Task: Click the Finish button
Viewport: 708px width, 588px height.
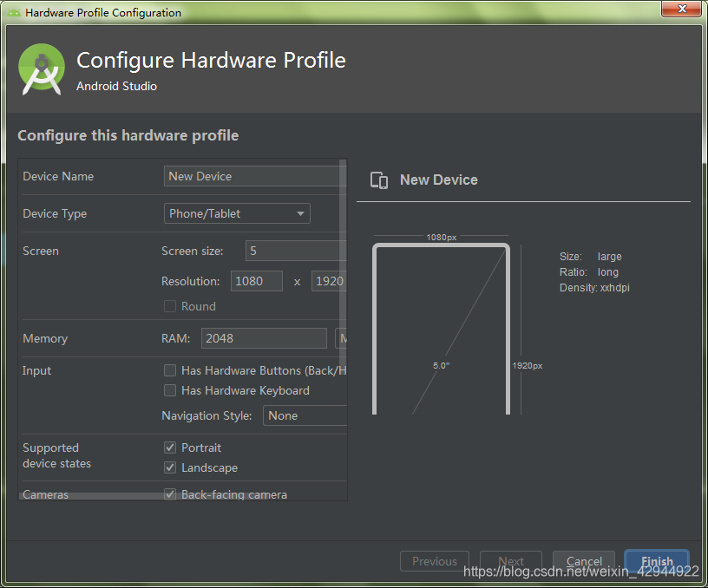Action: 657,561
